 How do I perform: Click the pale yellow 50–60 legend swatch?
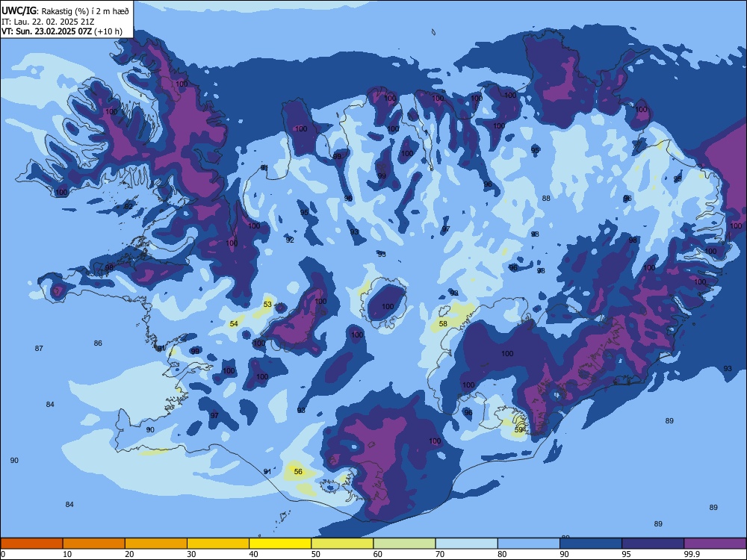pos(343,544)
